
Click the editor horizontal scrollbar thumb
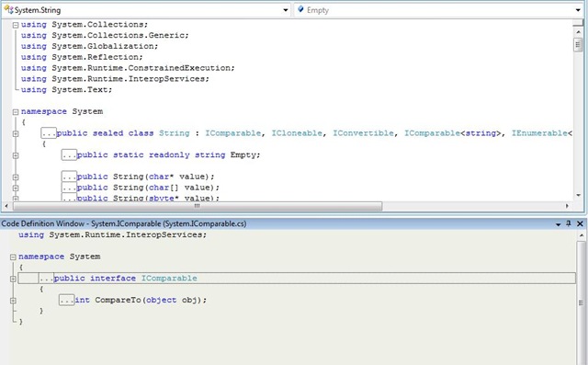[198, 206]
